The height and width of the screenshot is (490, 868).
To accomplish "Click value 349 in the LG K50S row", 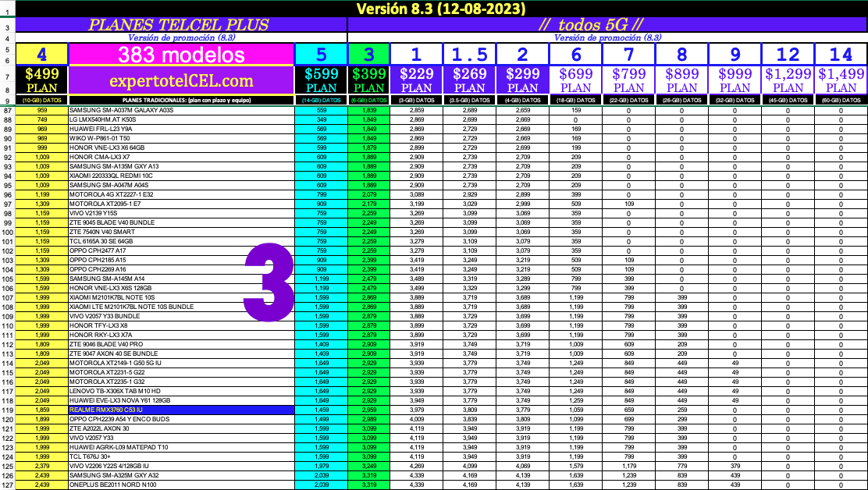I will (x=322, y=120).
